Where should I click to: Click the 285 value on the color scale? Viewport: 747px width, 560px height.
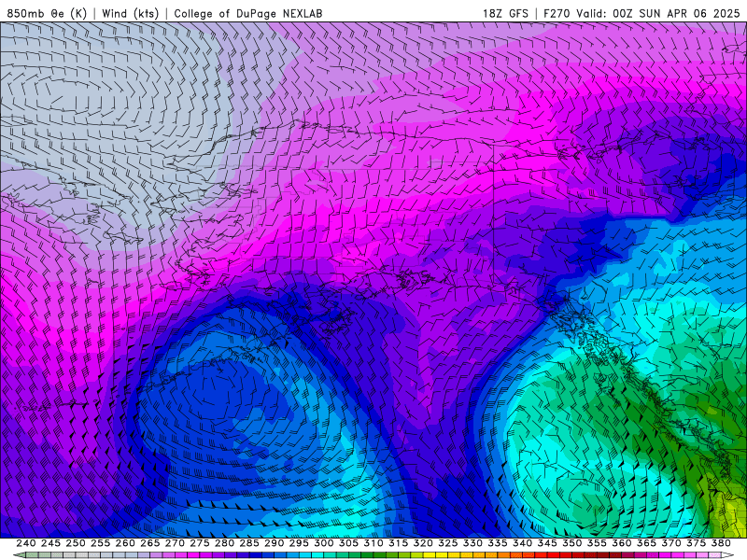[249, 543]
